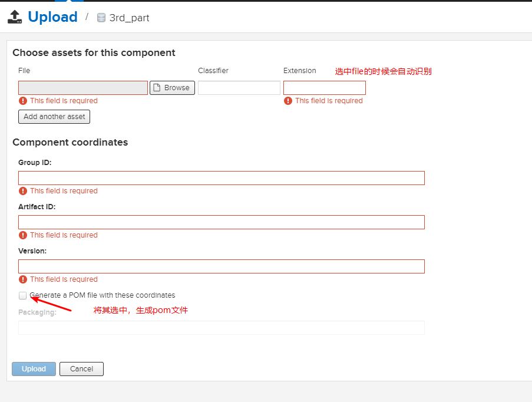Click the error icon under Extension field
Screen dimensions: 532x402
click(288, 101)
